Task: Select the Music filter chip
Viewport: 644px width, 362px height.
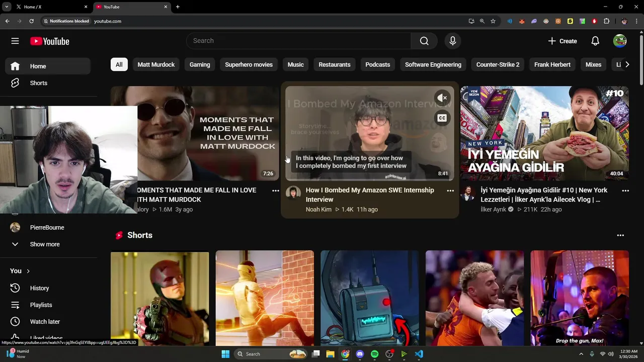Action: tap(295, 64)
